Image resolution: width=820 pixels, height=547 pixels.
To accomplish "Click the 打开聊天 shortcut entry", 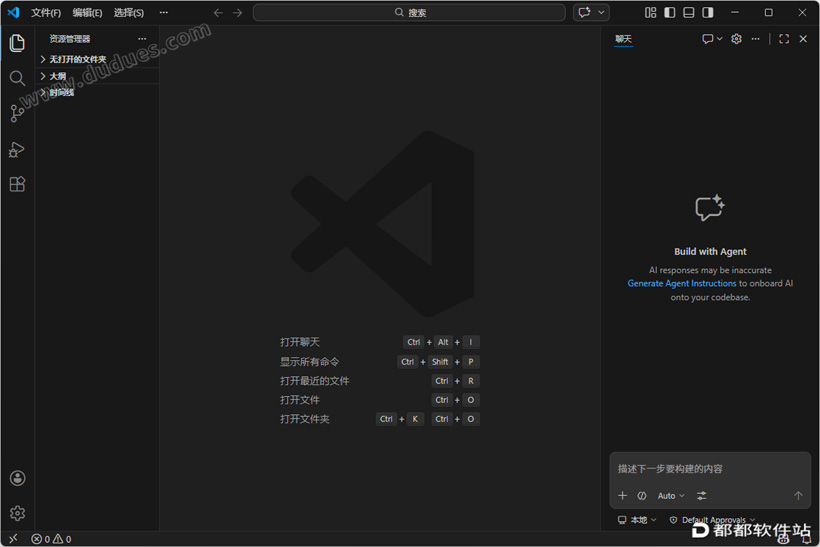I will click(300, 342).
